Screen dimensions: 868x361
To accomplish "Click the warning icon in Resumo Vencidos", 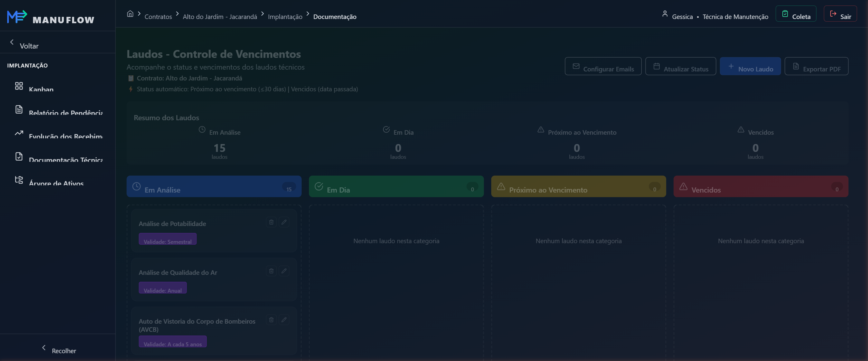I will click(741, 129).
